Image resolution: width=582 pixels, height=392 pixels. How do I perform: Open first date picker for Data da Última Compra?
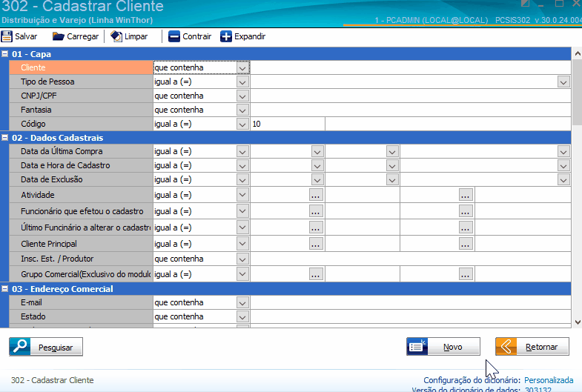click(317, 151)
